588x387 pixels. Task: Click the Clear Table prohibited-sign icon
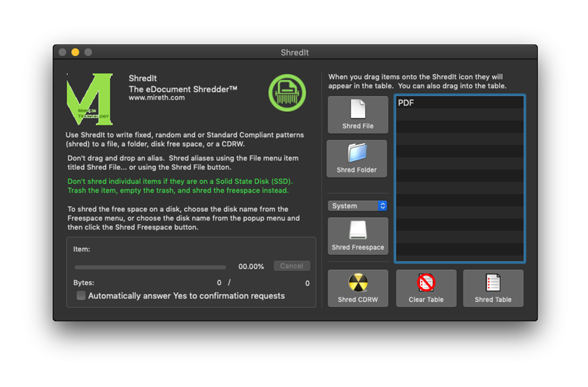426,282
